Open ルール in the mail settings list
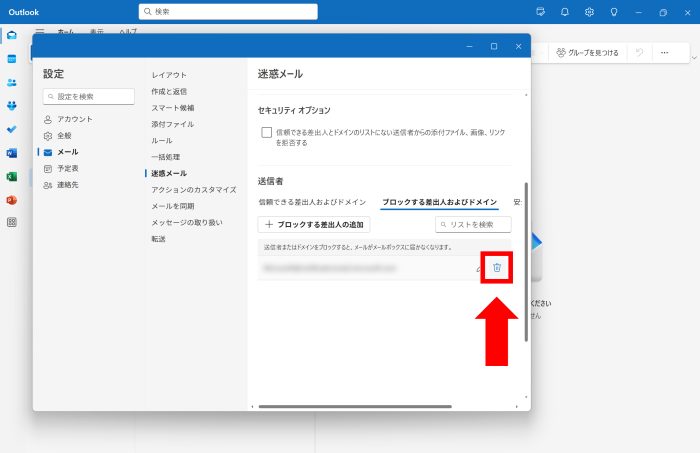Viewport: 700px width, 453px height. click(162, 141)
